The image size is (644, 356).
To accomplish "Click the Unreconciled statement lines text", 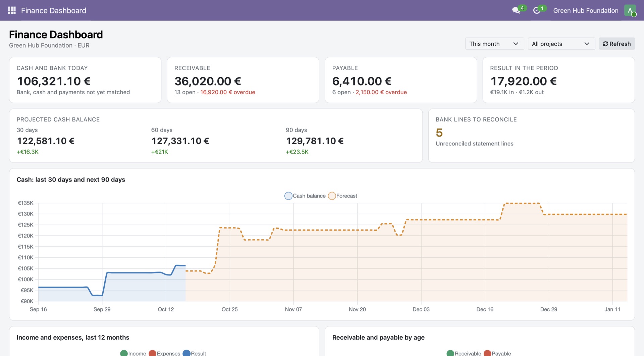I will (474, 144).
